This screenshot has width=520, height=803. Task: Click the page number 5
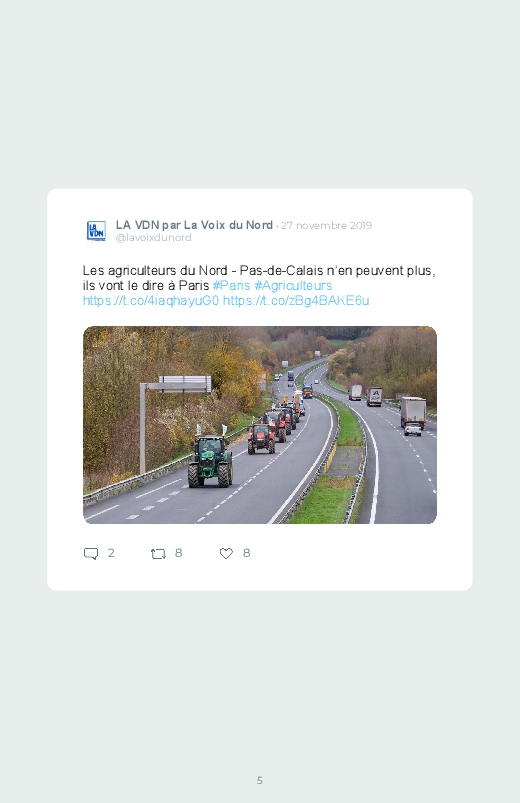(260, 780)
